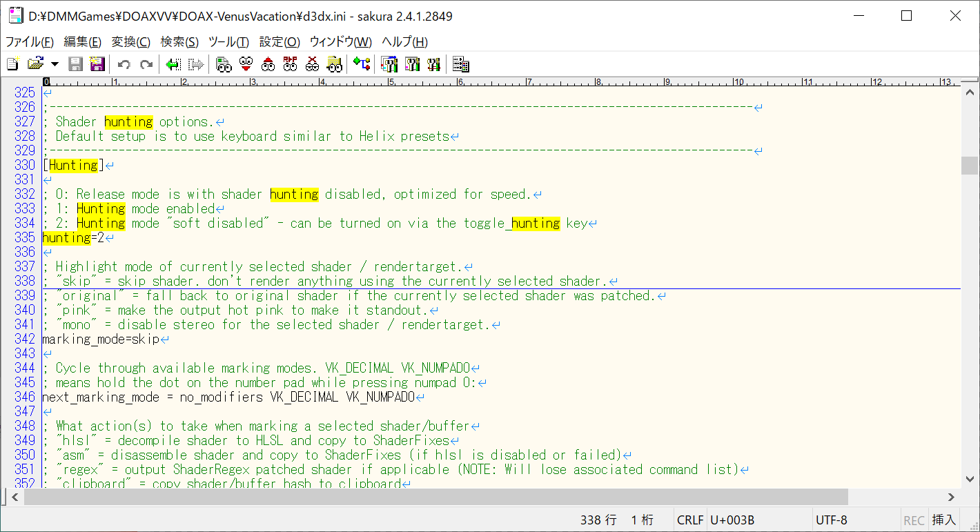980x532 pixels.
Task: Click the '338 行 1 桁' position indicator
Action: 616,520
